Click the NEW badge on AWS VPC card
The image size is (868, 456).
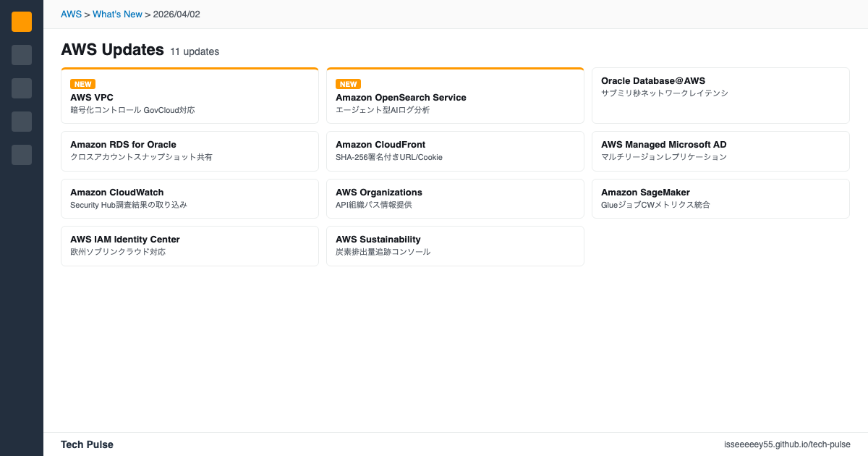click(82, 84)
